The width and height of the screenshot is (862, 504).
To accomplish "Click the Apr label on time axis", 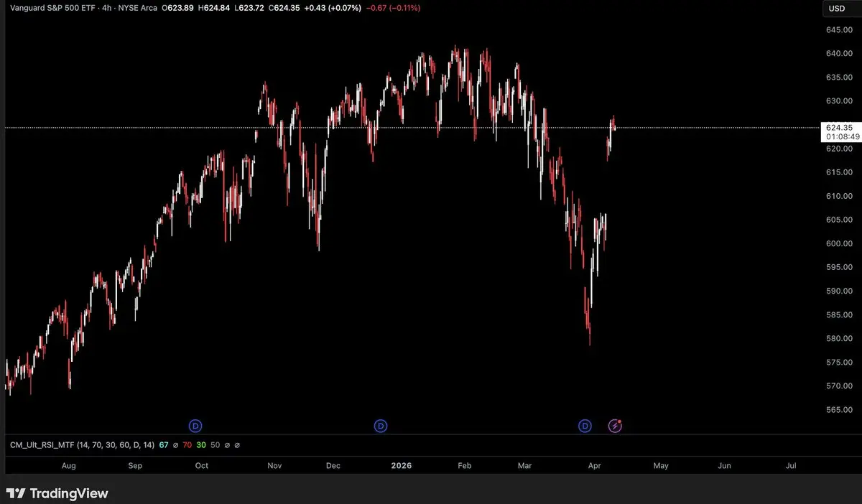I will coord(594,465).
